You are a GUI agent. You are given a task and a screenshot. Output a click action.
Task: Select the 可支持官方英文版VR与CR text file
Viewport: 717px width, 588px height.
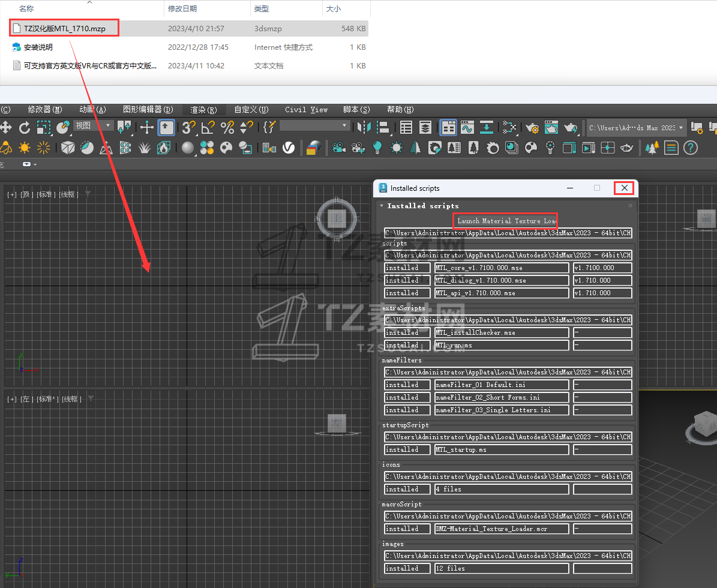coord(90,66)
